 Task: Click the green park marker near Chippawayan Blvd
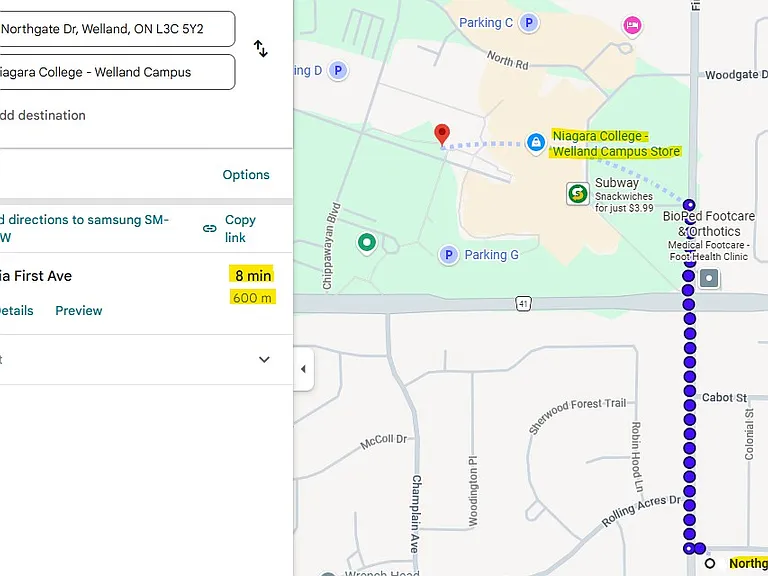click(366, 242)
